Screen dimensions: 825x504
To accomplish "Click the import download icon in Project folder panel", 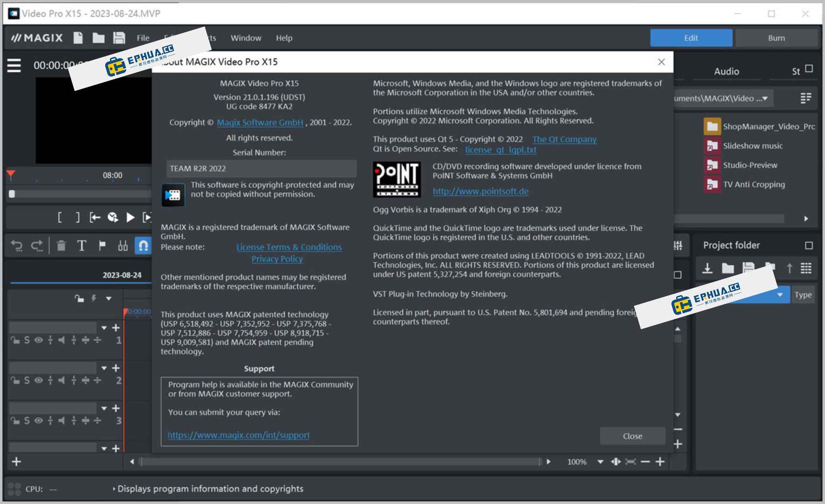I will 707,268.
